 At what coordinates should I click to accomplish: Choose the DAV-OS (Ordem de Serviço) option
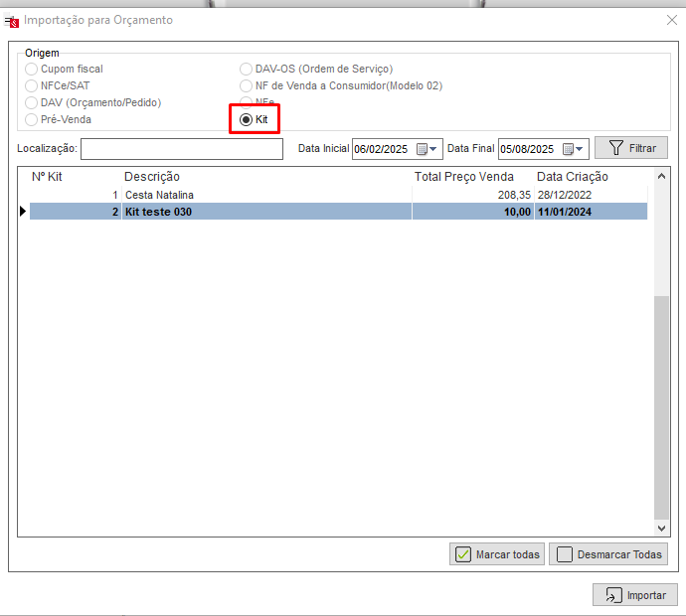click(247, 70)
